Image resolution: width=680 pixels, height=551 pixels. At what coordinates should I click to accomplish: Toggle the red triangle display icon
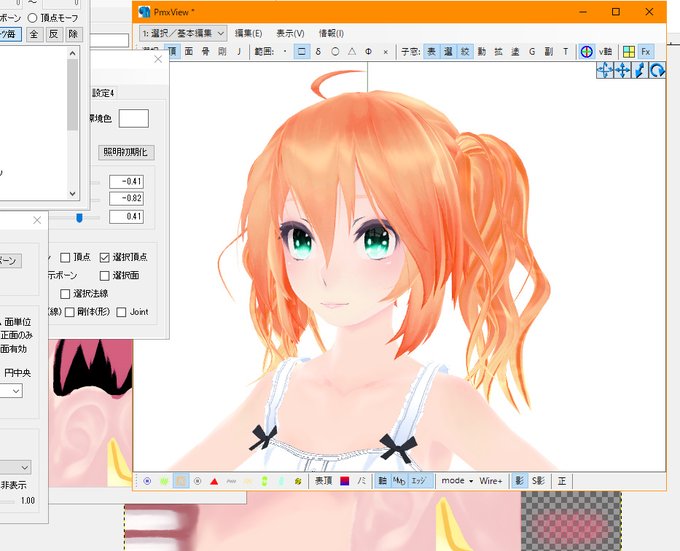(x=214, y=481)
